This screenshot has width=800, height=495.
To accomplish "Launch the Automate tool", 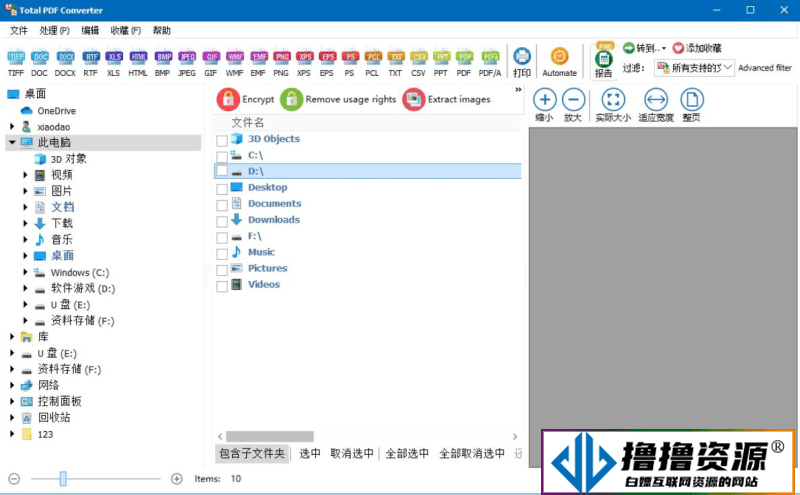I will point(560,63).
